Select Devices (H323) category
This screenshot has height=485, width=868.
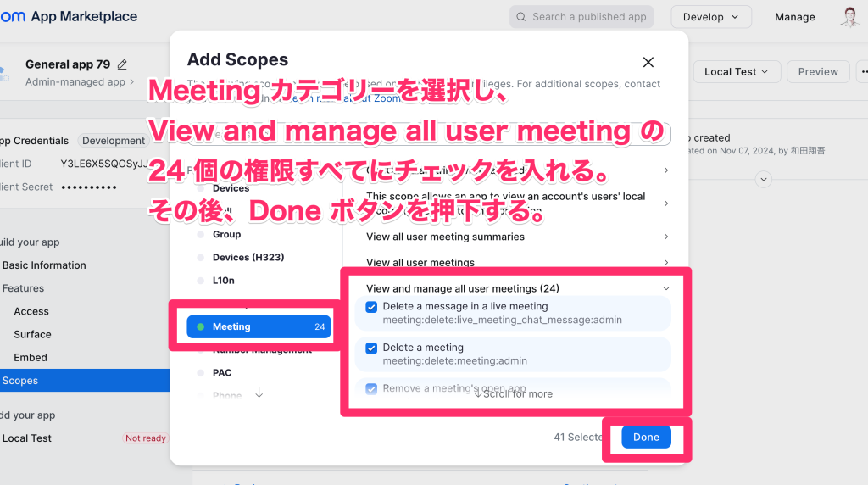[242, 257]
